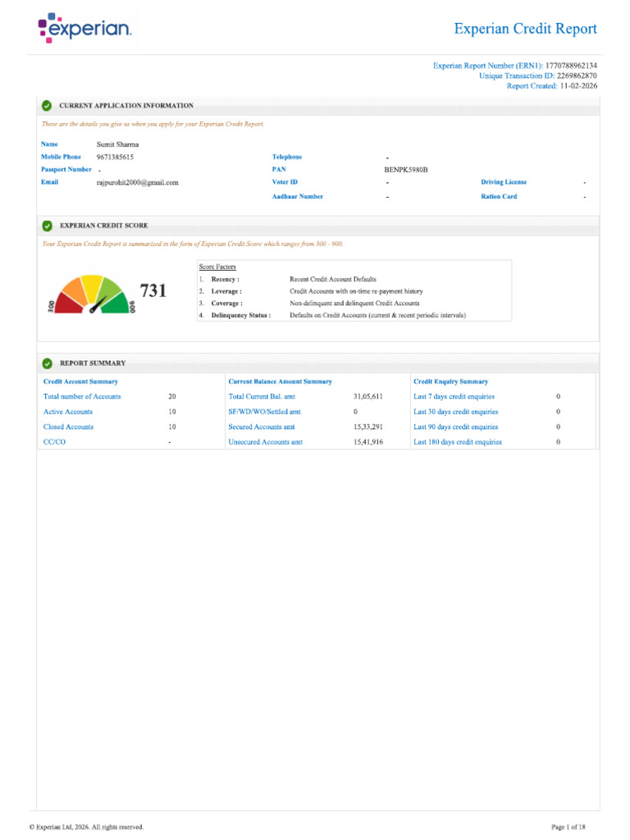Screen dimensions: 630x840
Task: Click the CC/CO link
Action: click(54, 442)
